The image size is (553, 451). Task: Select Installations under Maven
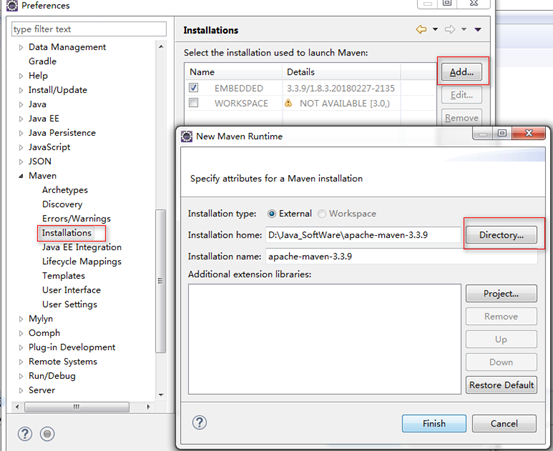pos(67,233)
